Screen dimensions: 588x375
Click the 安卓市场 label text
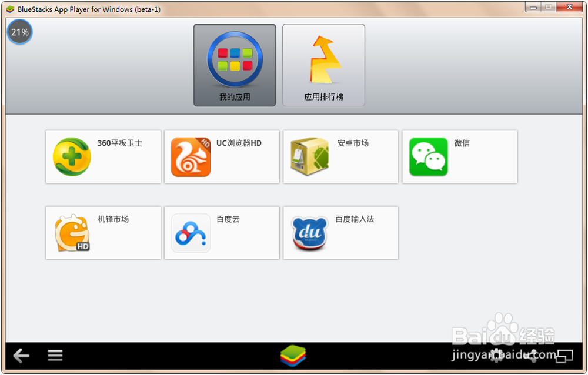click(x=352, y=143)
